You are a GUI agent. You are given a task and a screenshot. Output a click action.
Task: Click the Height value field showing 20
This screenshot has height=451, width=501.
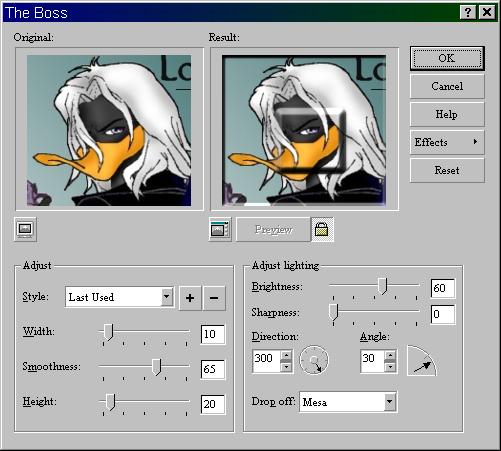point(213,404)
